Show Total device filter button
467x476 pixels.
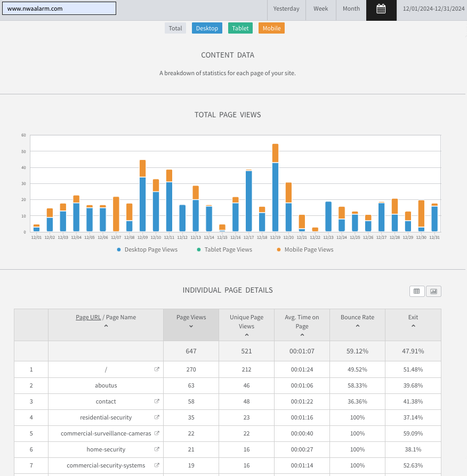pos(175,28)
